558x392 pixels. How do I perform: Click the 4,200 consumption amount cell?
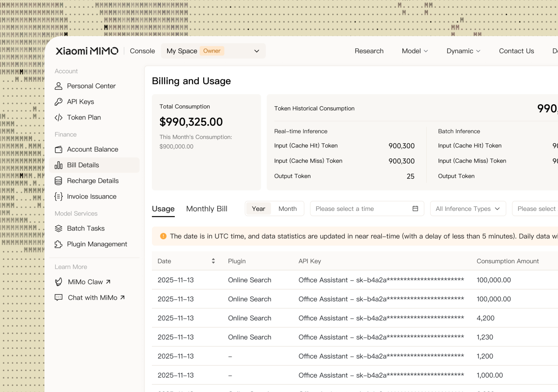click(x=485, y=318)
